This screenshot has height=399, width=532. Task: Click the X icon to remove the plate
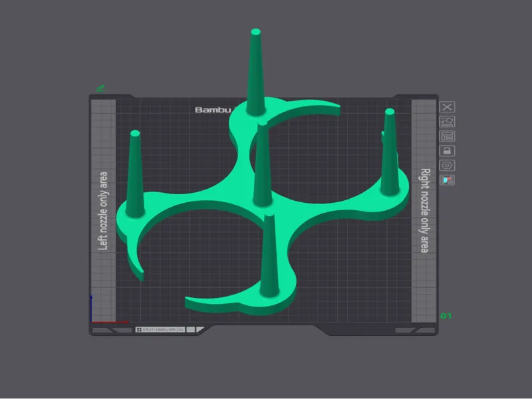point(447,107)
